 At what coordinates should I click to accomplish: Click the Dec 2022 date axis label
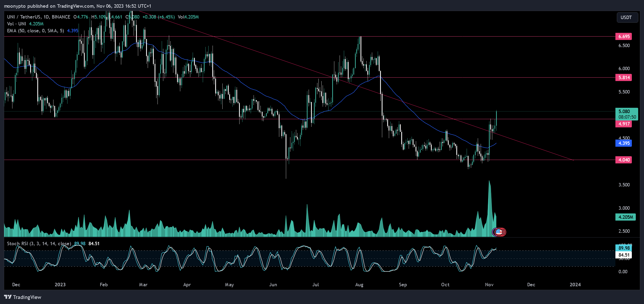(x=16, y=285)
